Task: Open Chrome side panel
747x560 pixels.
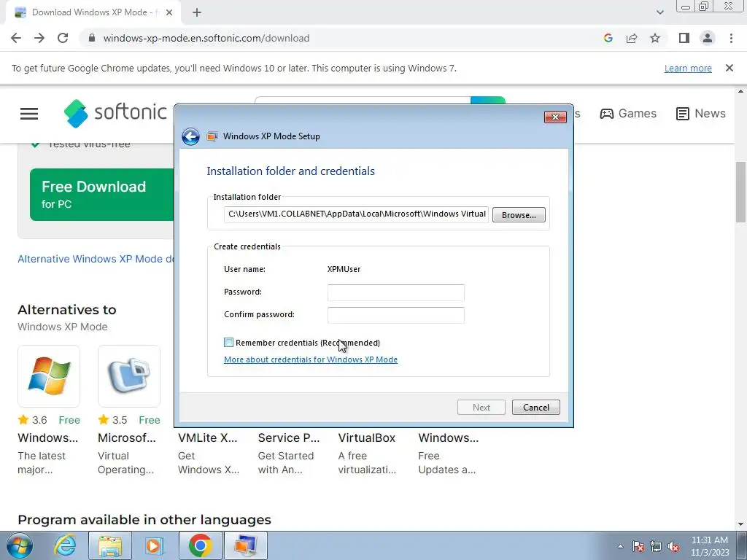Action: point(684,38)
